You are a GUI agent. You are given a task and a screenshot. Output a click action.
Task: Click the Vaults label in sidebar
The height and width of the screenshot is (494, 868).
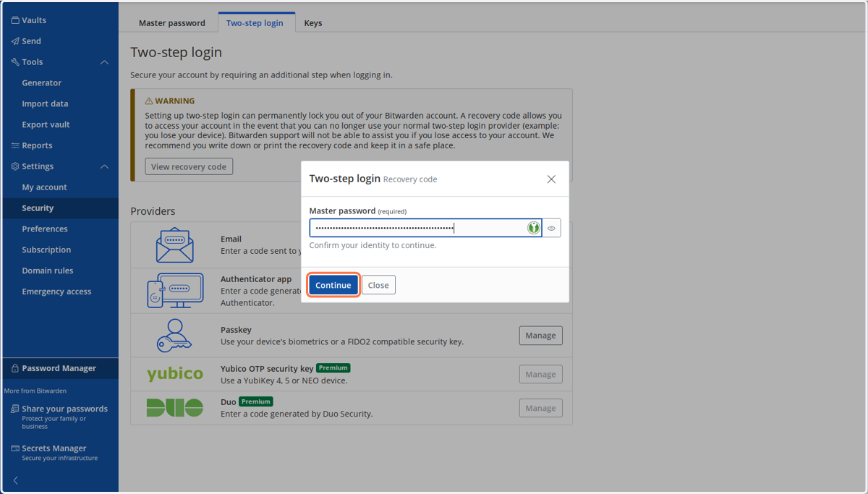(34, 20)
